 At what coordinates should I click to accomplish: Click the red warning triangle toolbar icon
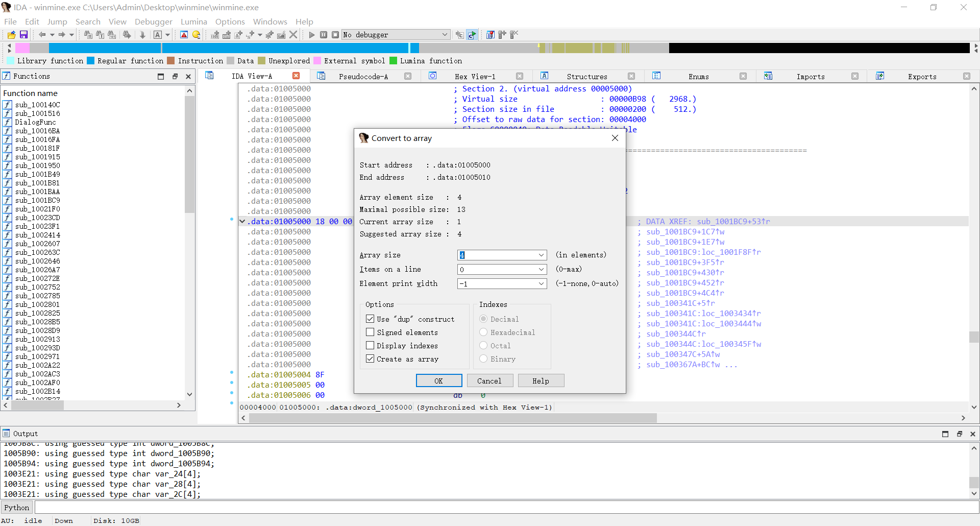[184, 35]
